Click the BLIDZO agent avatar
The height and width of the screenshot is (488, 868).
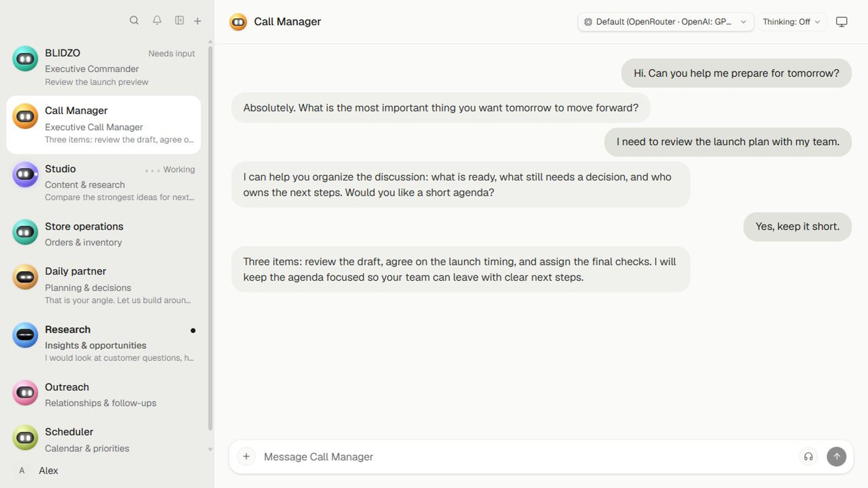pos(25,59)
